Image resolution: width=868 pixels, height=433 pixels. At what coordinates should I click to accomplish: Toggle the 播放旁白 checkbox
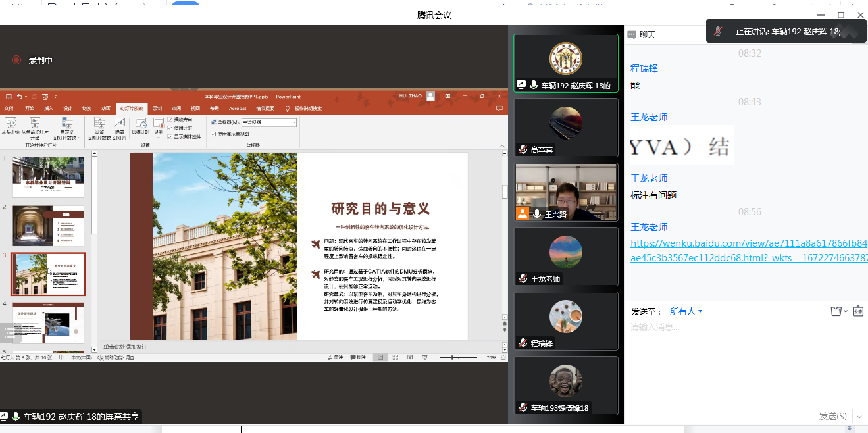170,119
